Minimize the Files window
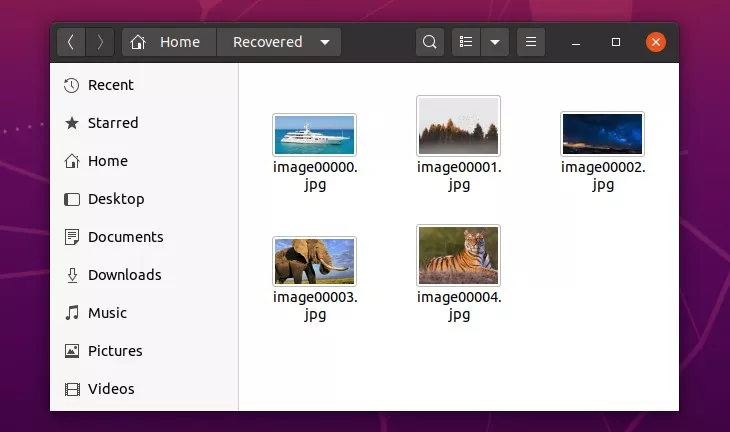This screenshot has height=432, width=730. 576,42
